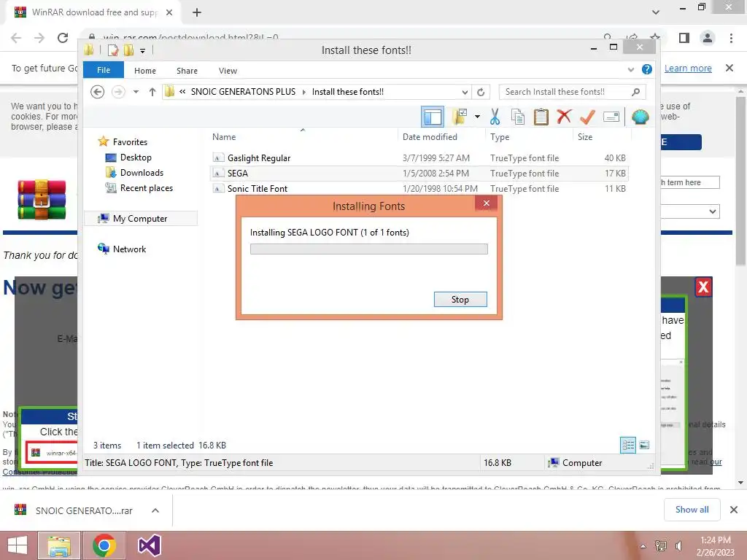
Task: Toggle the navigation pane layout button
Action: click(433, 117)
